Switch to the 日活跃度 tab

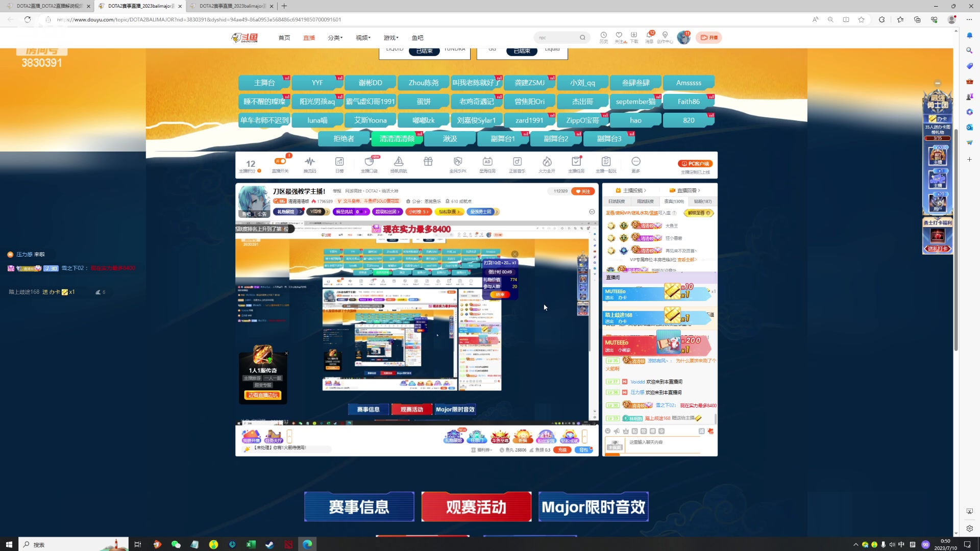point(617,202)
